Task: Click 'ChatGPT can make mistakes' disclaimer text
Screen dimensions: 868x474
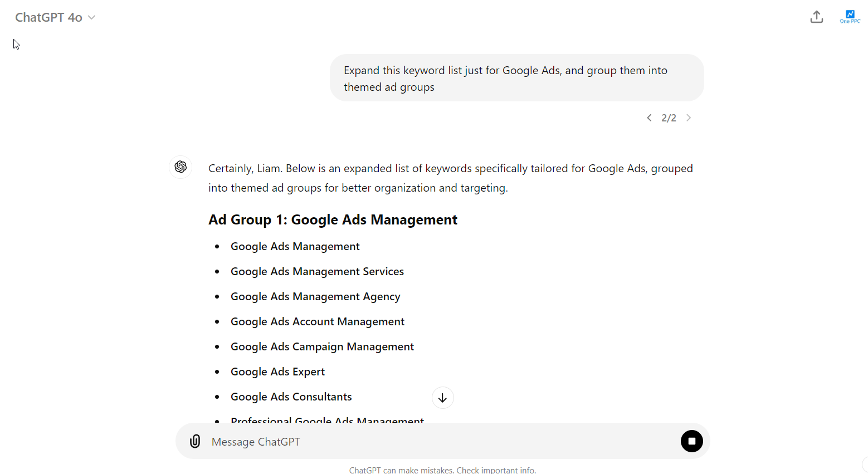Action: [x=442, y=470]
